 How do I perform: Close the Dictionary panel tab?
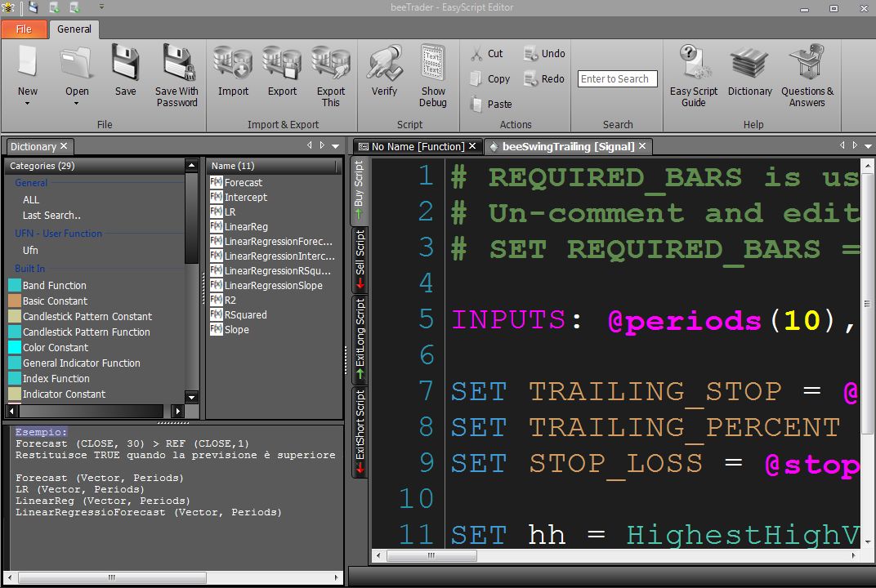click(x=64, y=145)
